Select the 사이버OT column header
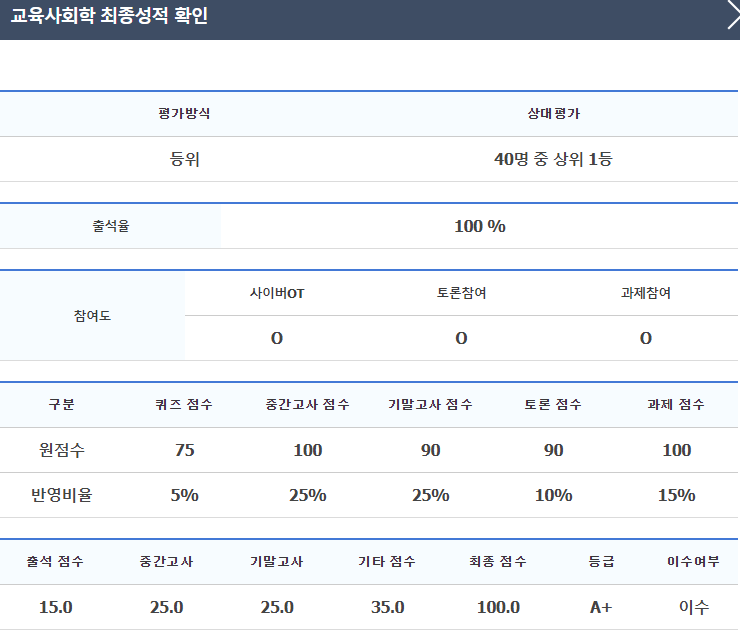740x630 pixels. (x=277, y=293)
